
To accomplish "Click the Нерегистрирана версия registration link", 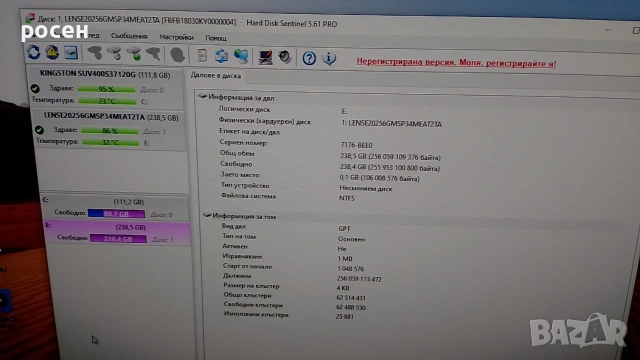I will [x=456, y=62].
